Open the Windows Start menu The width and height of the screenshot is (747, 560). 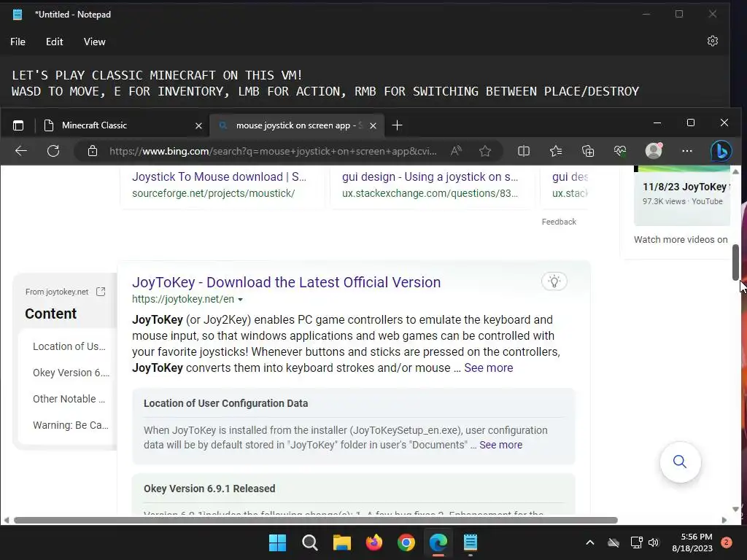pyautogui.click(x=277, y=542)
